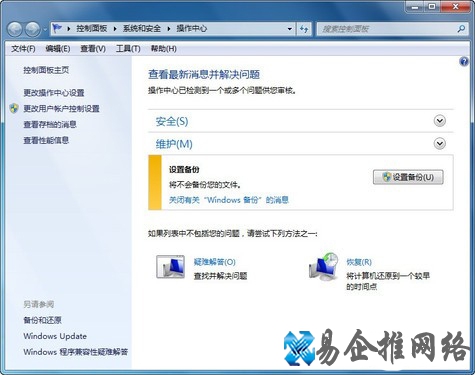475x375 pixels.
Task: Open the 编辑(E) menu
Action: pyautogui.click(x=58, y=49)
